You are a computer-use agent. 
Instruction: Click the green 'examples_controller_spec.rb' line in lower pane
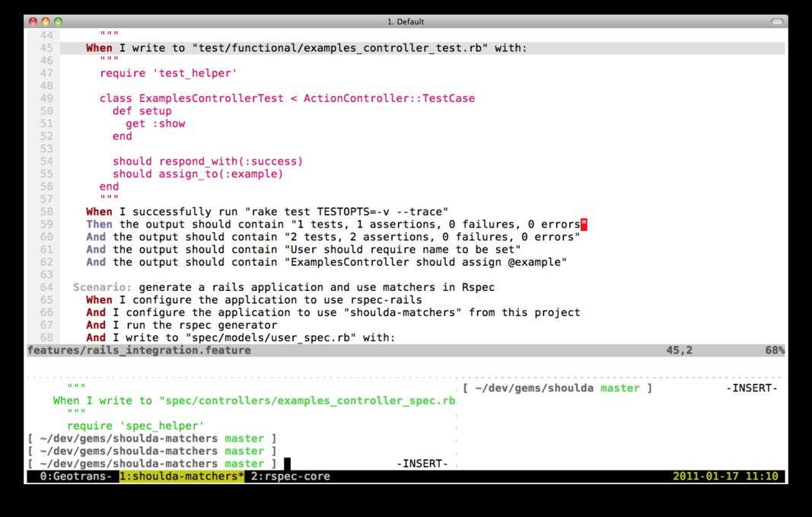coord(253,401)
